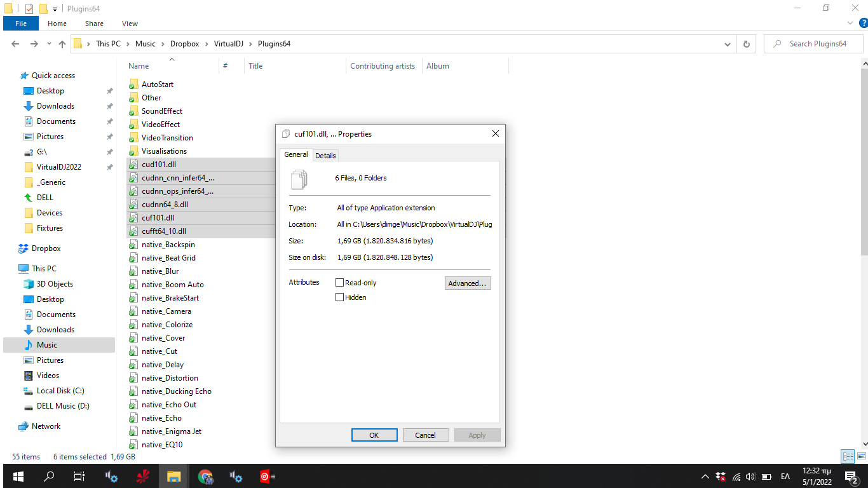This screenshot has width=868, height=488.
Task: Open the AutoStart folder icon
Action: click(x=133, y=85)
